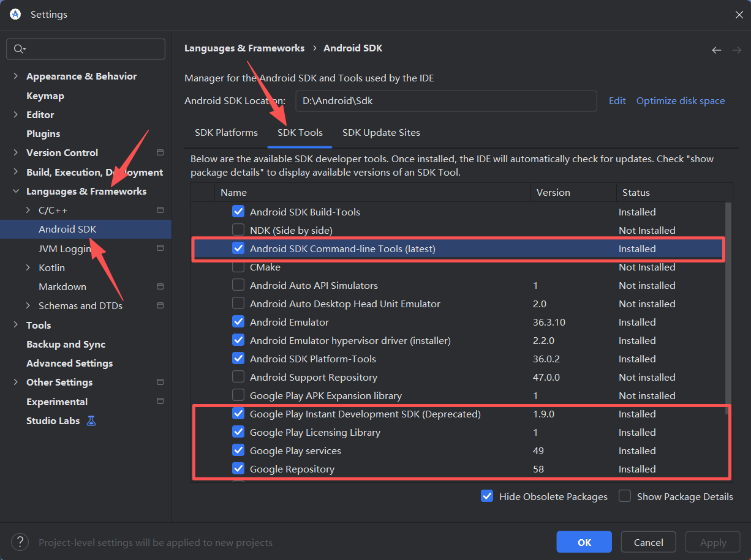Image resolution: width=751 pixels, height=560 pixels.
Task: Click the Apply button
Action: click(x=713, y=542)
